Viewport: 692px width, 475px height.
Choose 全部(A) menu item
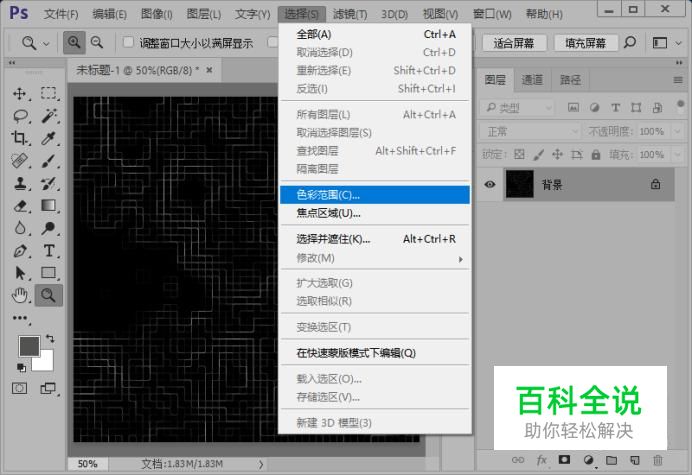(375, 34)
